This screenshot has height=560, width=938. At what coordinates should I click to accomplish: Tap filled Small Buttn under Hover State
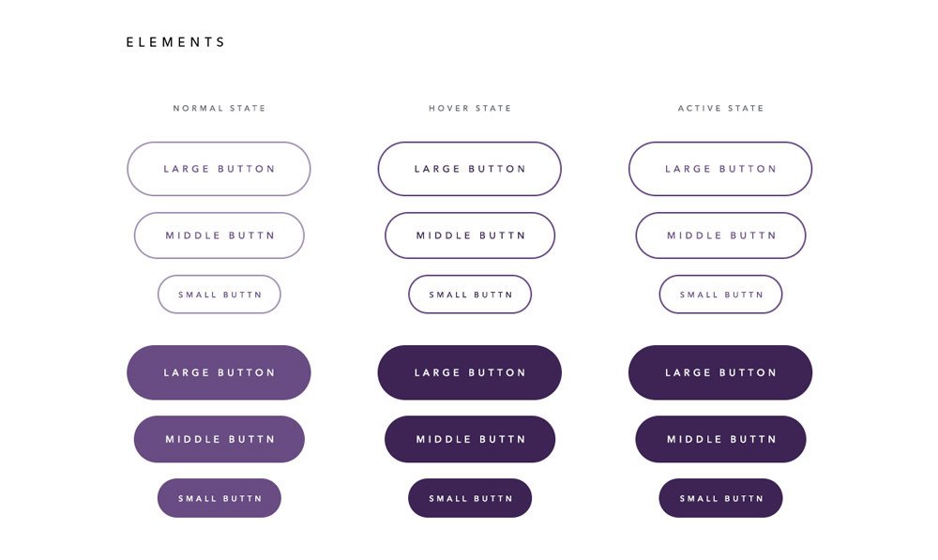[x=470, y=498]
